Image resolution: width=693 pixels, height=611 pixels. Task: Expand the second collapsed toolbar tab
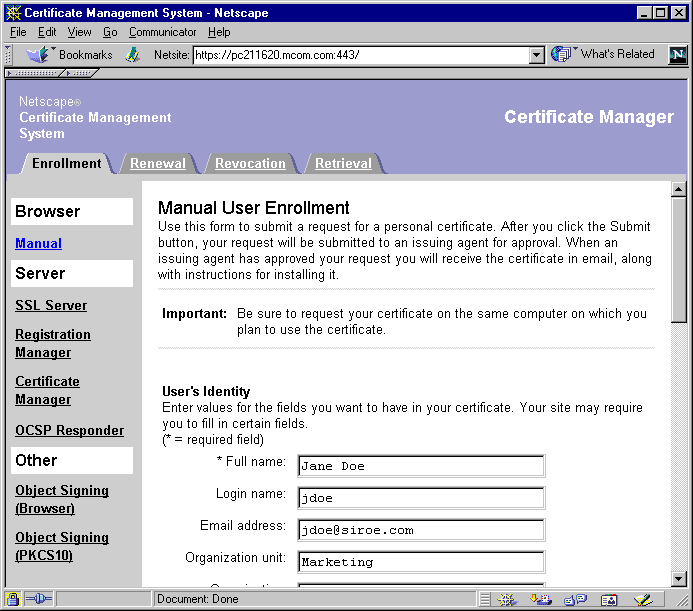click(80, 73)
